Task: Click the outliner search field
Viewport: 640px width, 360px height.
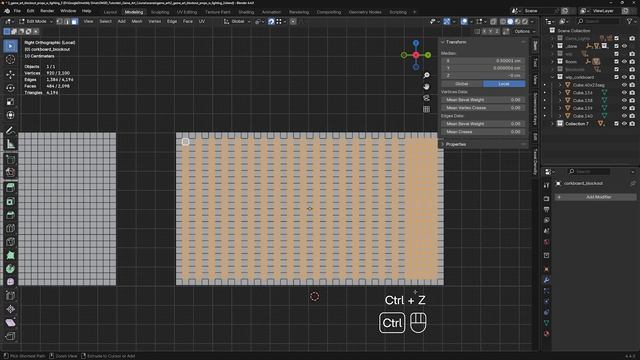Action: point(597,21)
